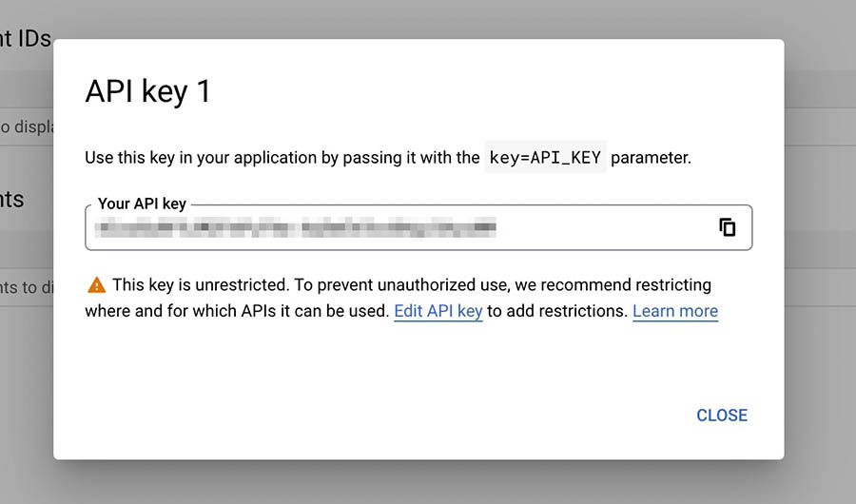The height and width of the screenshot is (504, 856).
Task: Click the dimmed "o displa" row behind the dialog
Action: tap(26, 126)
